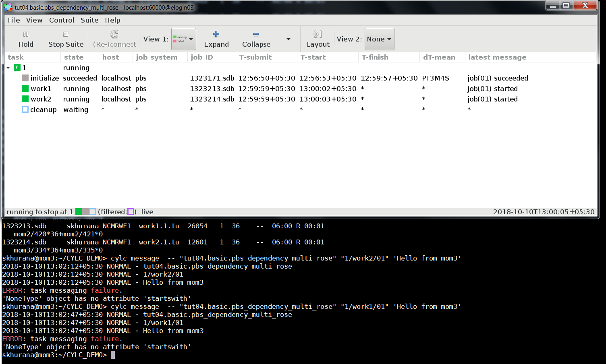606x364 pixels.
Task: Collapse cycle point 1 tree row
Action: click(8, 68)
